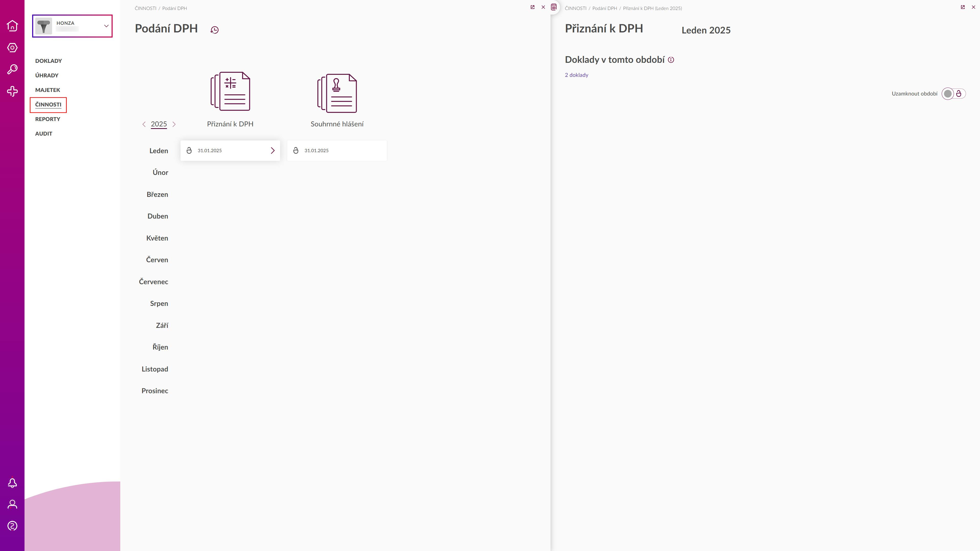Go to next year with right chevron
The height and width of the screenshot is (551, 980).
(174, 124)
